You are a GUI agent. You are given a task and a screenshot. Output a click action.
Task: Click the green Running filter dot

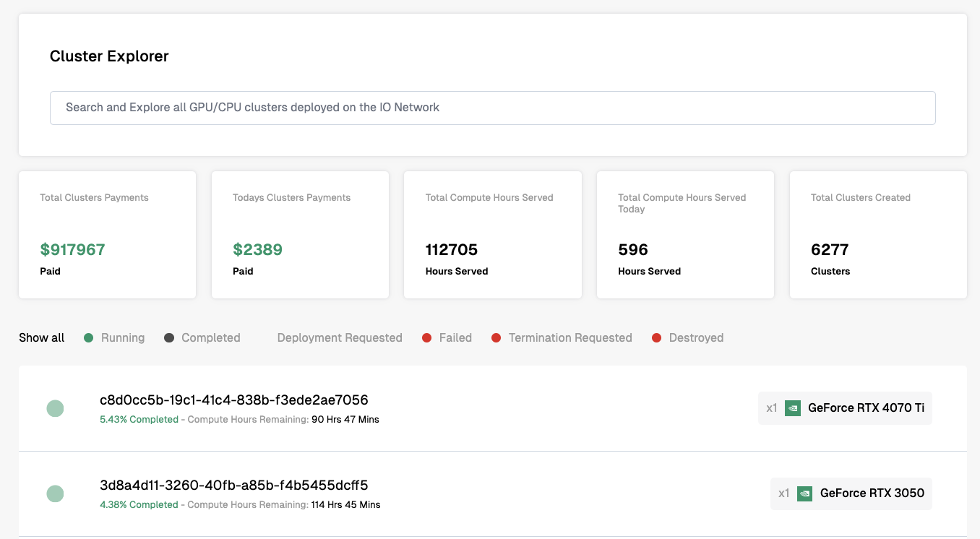[89, 337]
